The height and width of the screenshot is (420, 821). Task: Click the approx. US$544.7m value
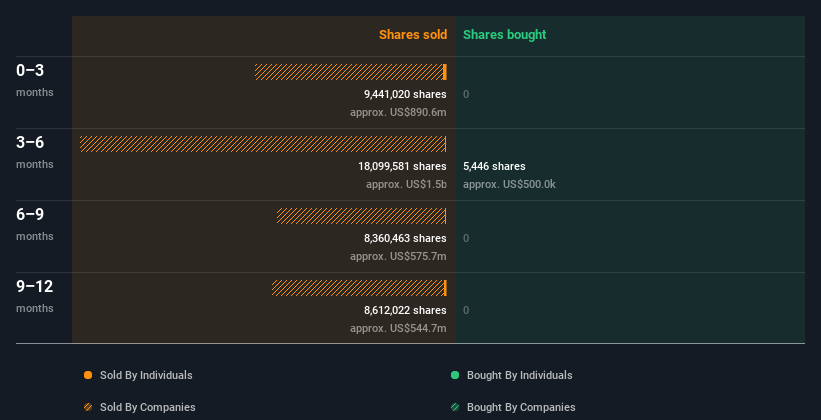click(x=398, y=328)
